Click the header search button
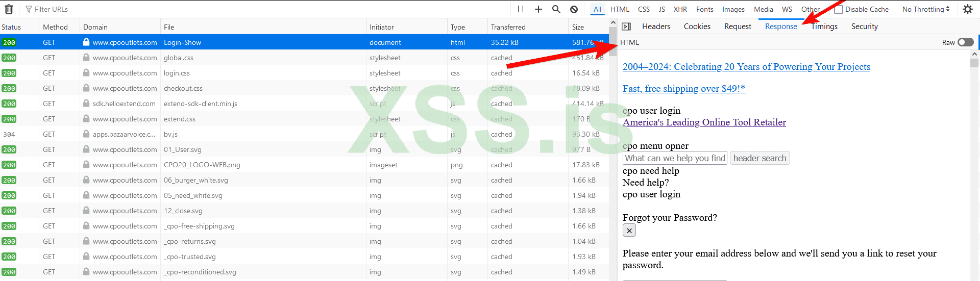Image resolution: width=980 pixels, height=281 pixels. tap(760, 158)
